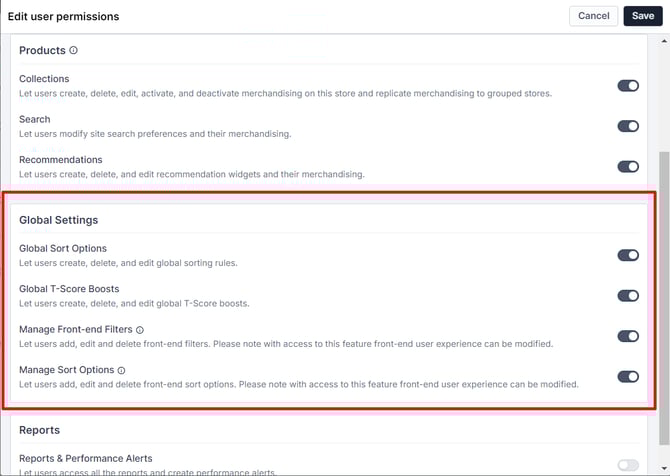Toggle the Recommendations permission switch

click(627, 167)
